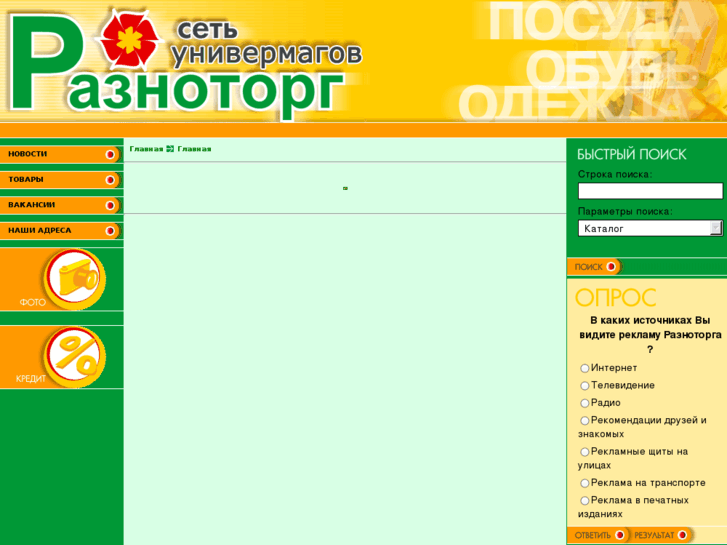Image resolution: width=727 pixels, height=545 pixels.
Task: Click the second Главная breadcrumb link
Action: (x=194, y=149)
